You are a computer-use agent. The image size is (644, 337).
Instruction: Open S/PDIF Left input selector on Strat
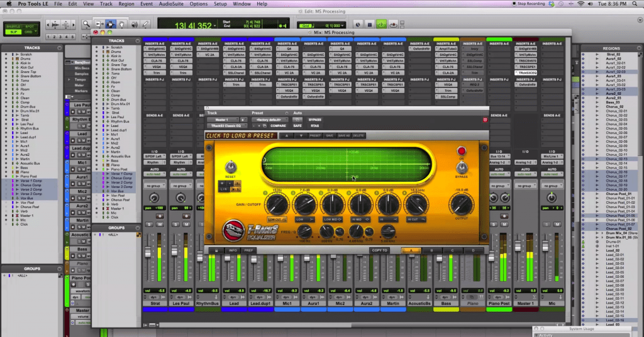pos(155,157)
